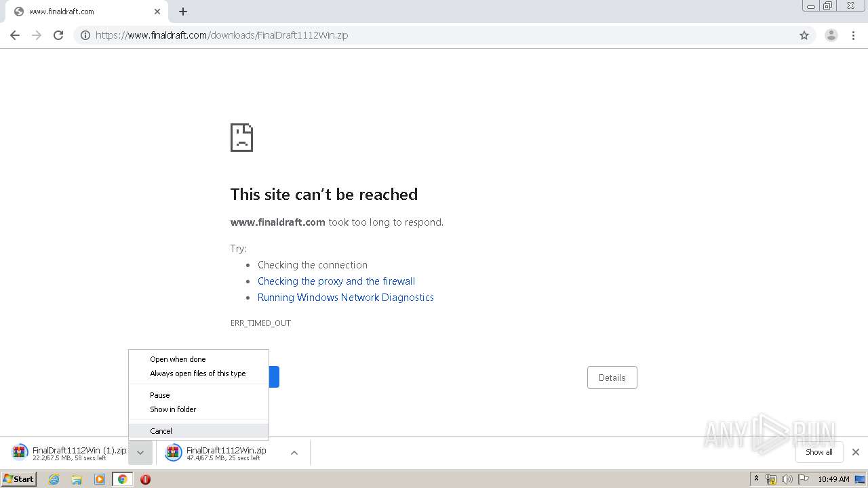The height and width of the screenshot is (488, 868).
Task: Cancel the download via the menu
Action: [x=199, y=431]
